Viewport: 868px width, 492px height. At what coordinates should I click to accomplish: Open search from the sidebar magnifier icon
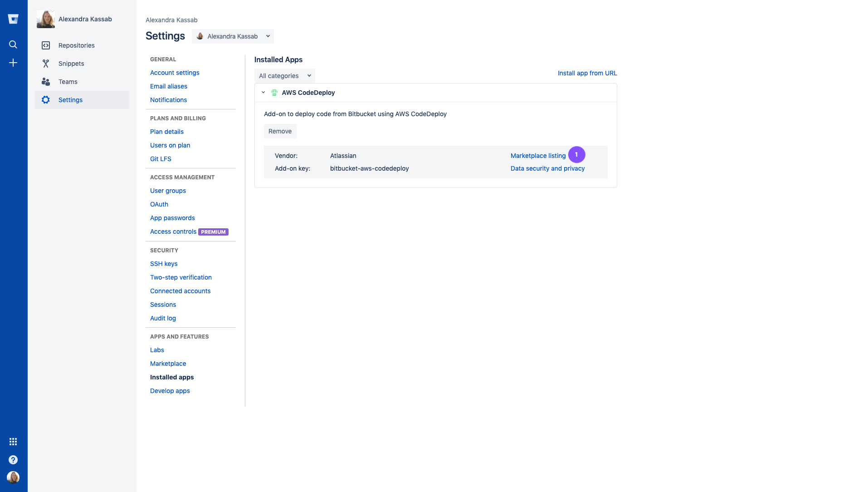[13, 44]
